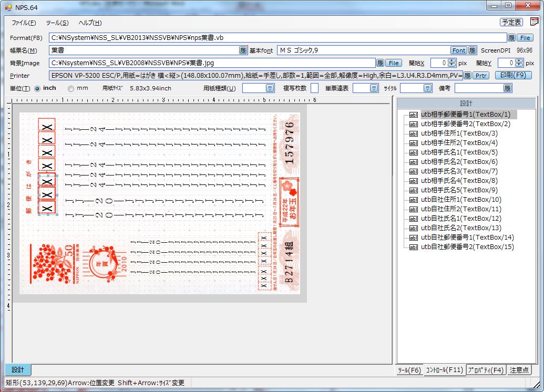The height and width of the screenshot is (392, 544).
Task: Click history button beside 備考 field
Action: [x=507, y=88]
